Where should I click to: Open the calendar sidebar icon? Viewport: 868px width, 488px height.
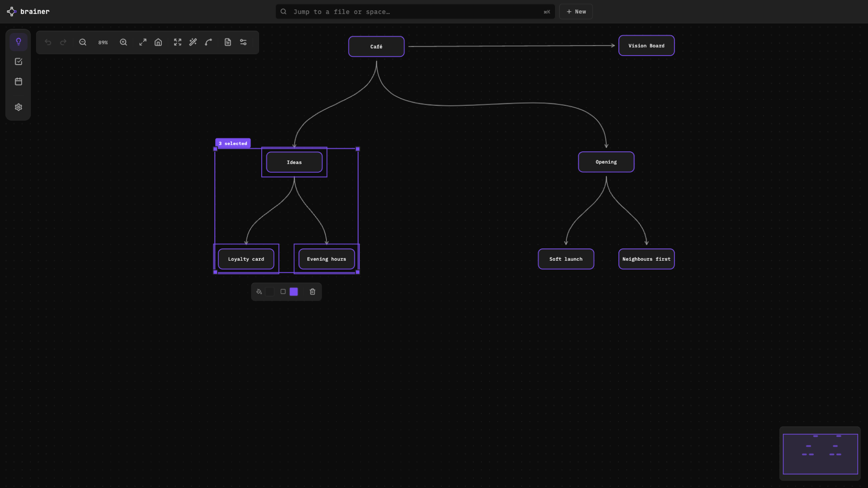pyautogui.click(x=18, y=82)
